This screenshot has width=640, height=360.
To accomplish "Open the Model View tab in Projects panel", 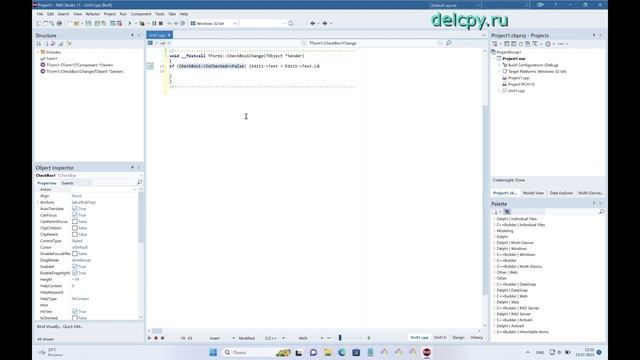I will (533, 193).
